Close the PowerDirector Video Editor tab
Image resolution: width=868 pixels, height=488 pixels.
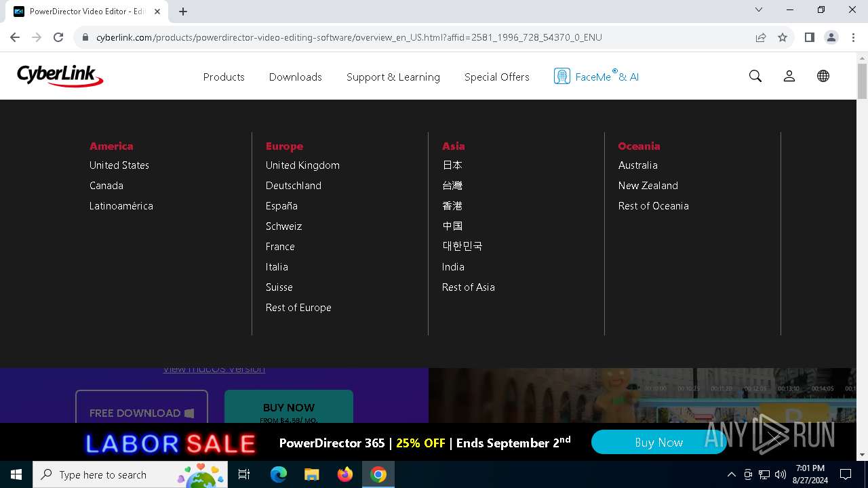(158, 11)
